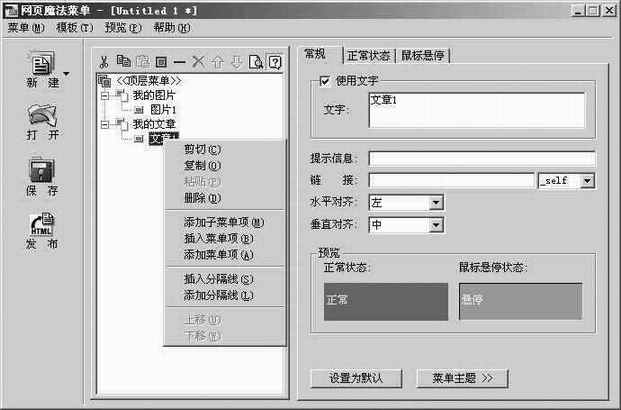Choose 插入分隔线(S) from context menu
This screenshot has height=410, width=621.
[225, 279]
